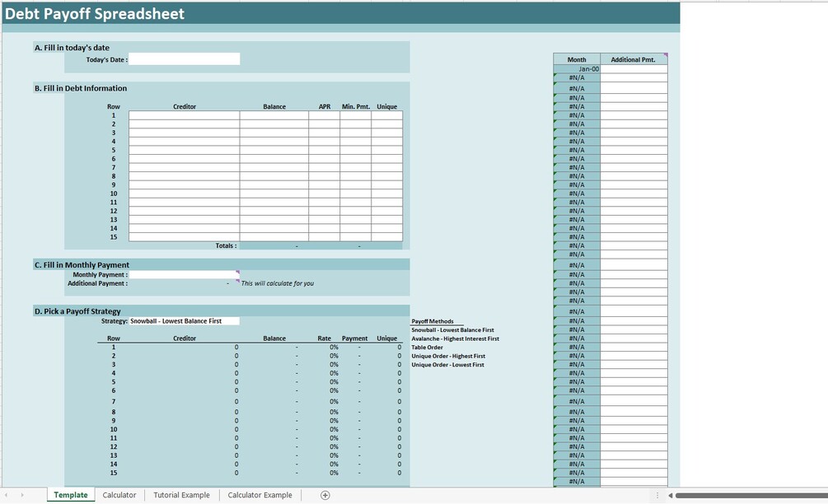Click Creditor cell in debt row 15
Image resolution: width=828 pixels, height=504 pixels.
tap(185, 237)
